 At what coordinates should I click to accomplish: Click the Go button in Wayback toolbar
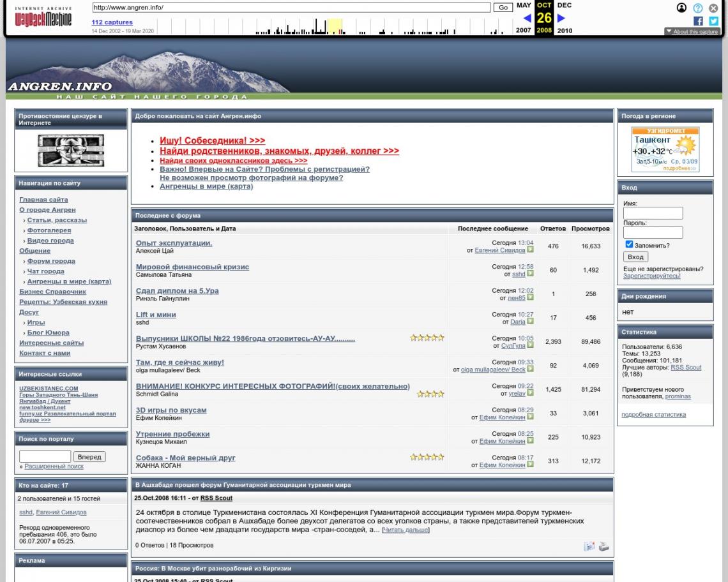503,8
